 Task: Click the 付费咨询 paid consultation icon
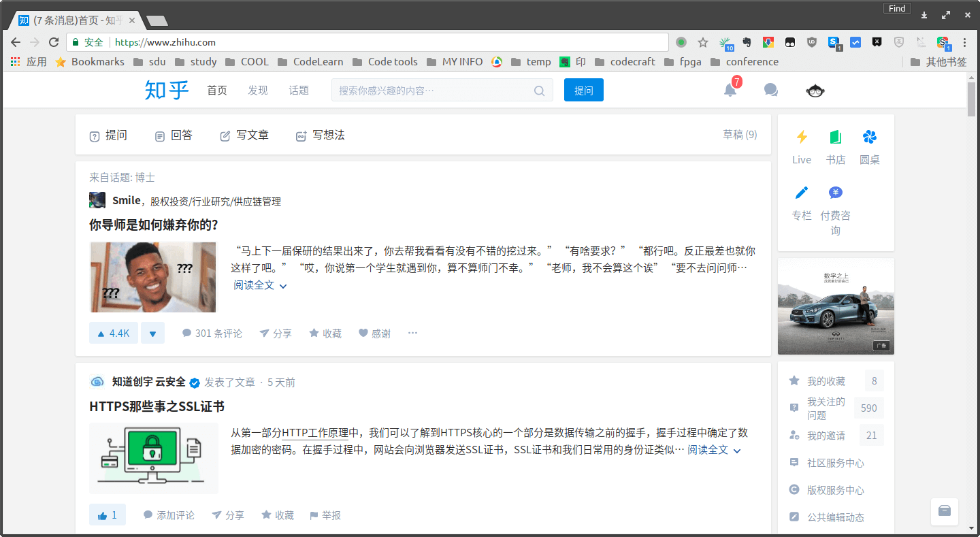pyautogui.click(x=835, y=193)
